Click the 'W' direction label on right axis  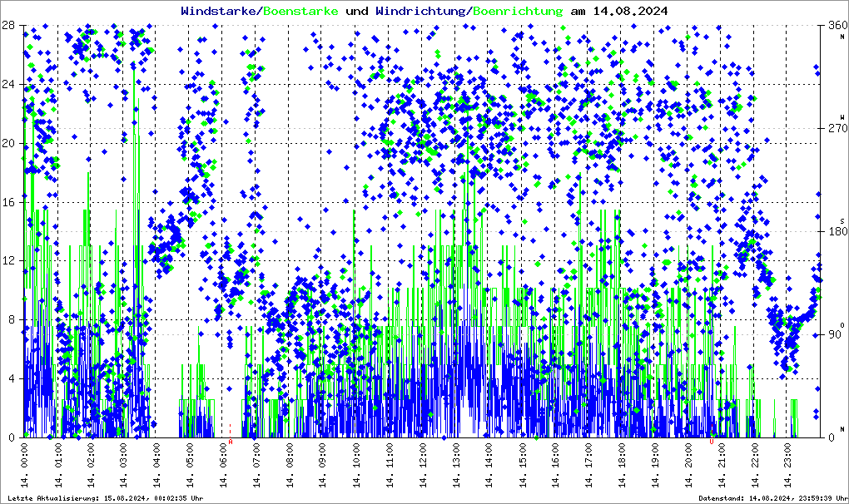[842, 117]
